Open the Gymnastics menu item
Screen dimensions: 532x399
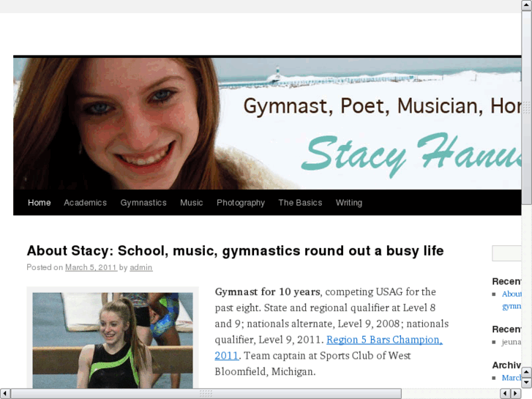click(x=143, y=203)
